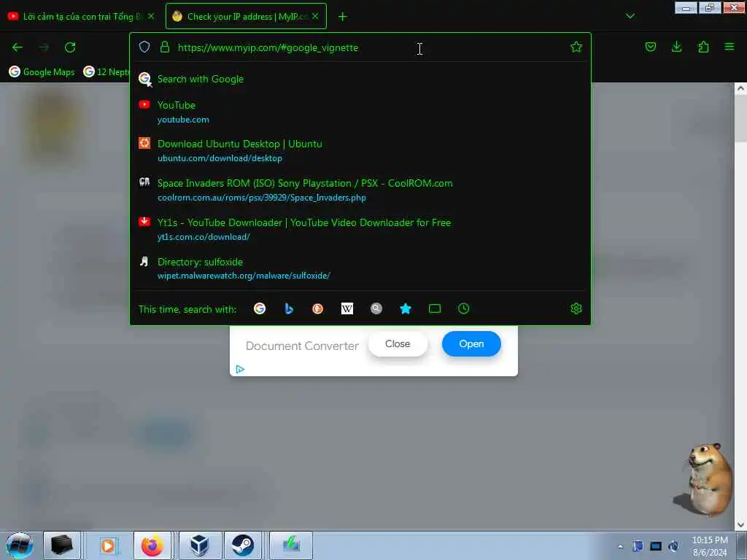
Task: Go back with the back arrow
Action: tap(18, 47)
